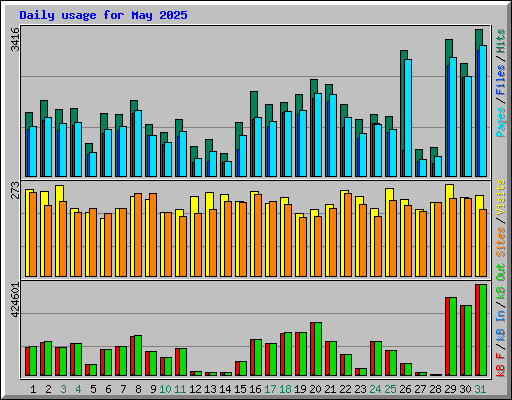Screen dimensions: 512x400
Task: Click day 29 on the x-axis
Action: tap(450, 389)
